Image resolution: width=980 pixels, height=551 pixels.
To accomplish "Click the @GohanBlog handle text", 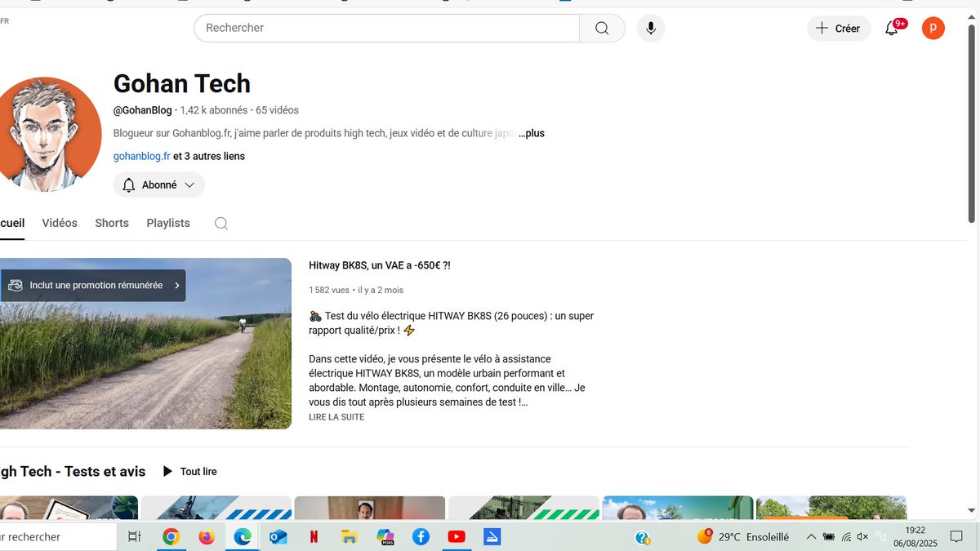I will click(142, 110).
